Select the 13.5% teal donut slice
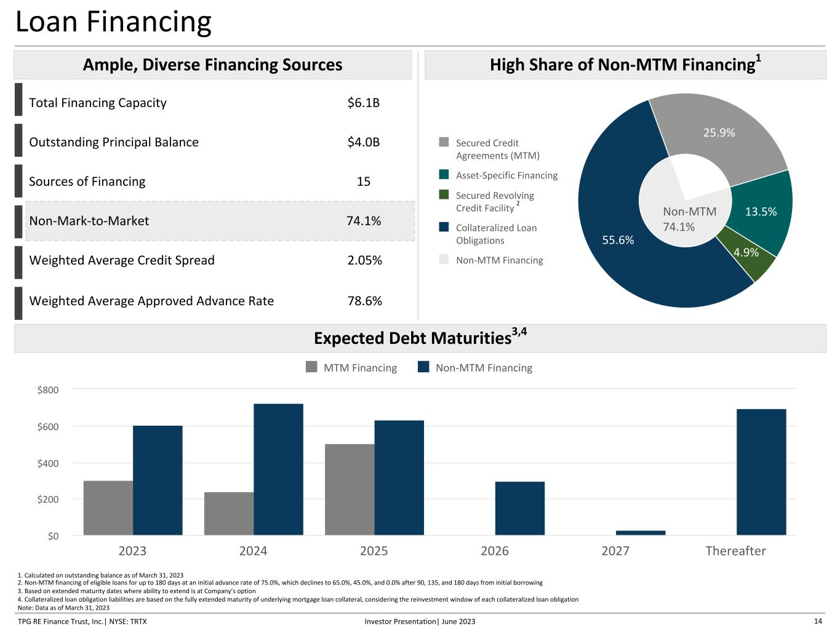The image size is (840, 630). (x=761, y=211)
